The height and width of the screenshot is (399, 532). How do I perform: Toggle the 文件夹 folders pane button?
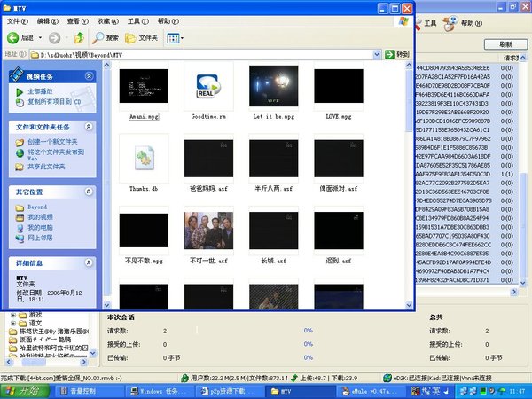(x=141, y=37)
